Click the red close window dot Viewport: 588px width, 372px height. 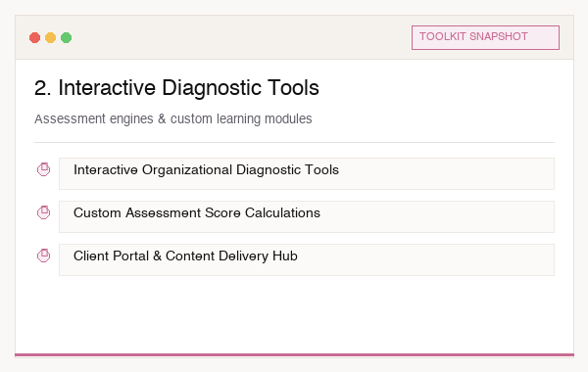click(35, 37)
